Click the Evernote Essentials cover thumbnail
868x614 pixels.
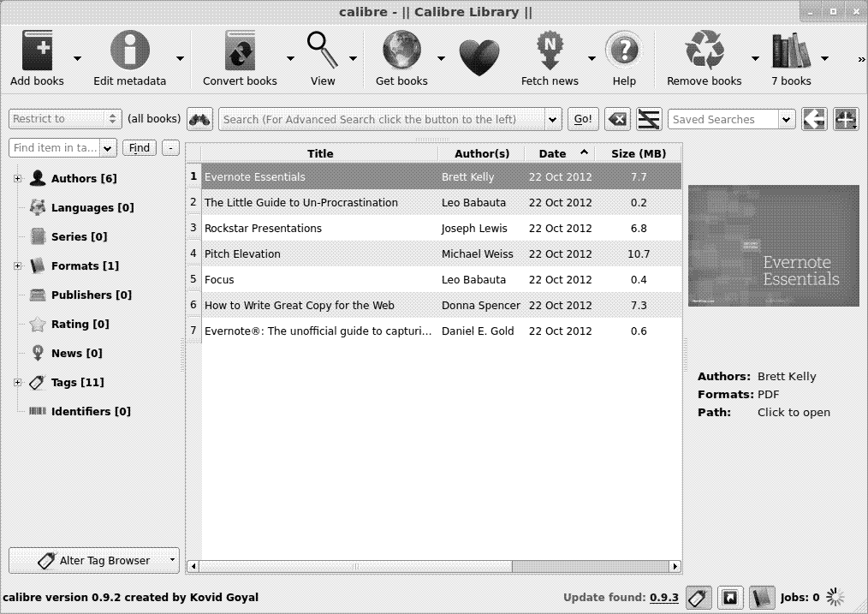click(773, 245)
